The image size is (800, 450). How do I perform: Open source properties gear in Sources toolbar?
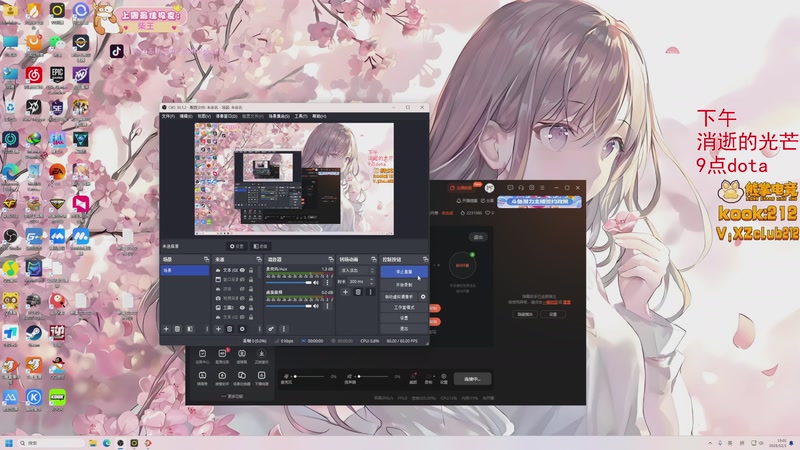coord(242,329)
